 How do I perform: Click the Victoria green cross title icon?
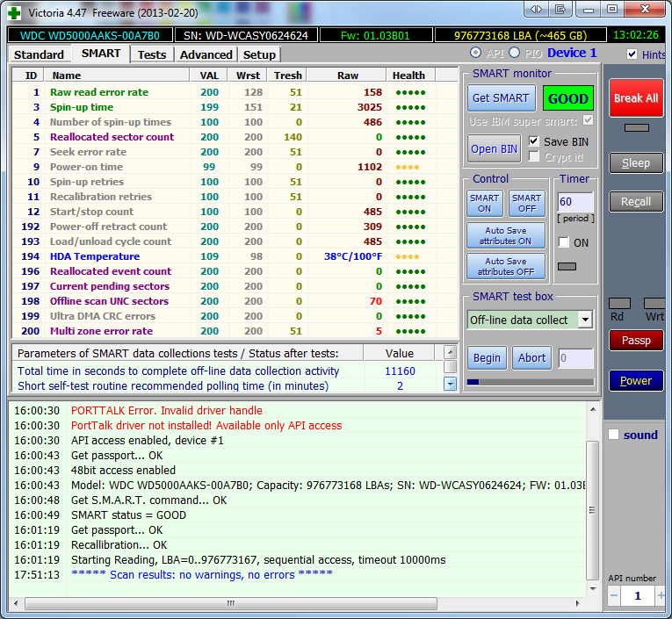click(15, 12)
